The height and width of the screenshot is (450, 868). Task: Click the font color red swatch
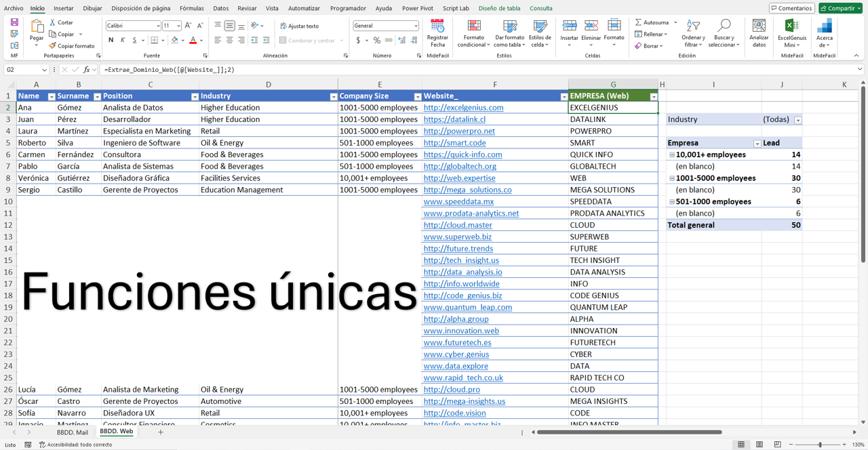pos(193,44)
